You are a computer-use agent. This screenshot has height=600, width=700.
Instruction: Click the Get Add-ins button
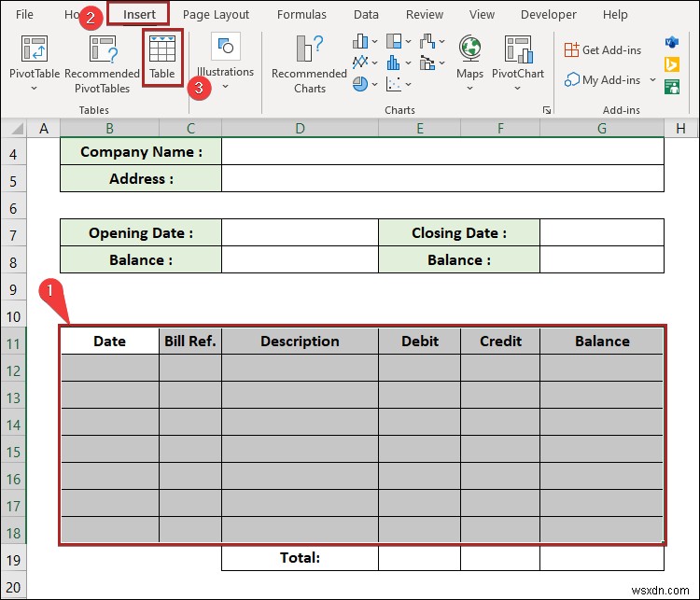(603, 50)
